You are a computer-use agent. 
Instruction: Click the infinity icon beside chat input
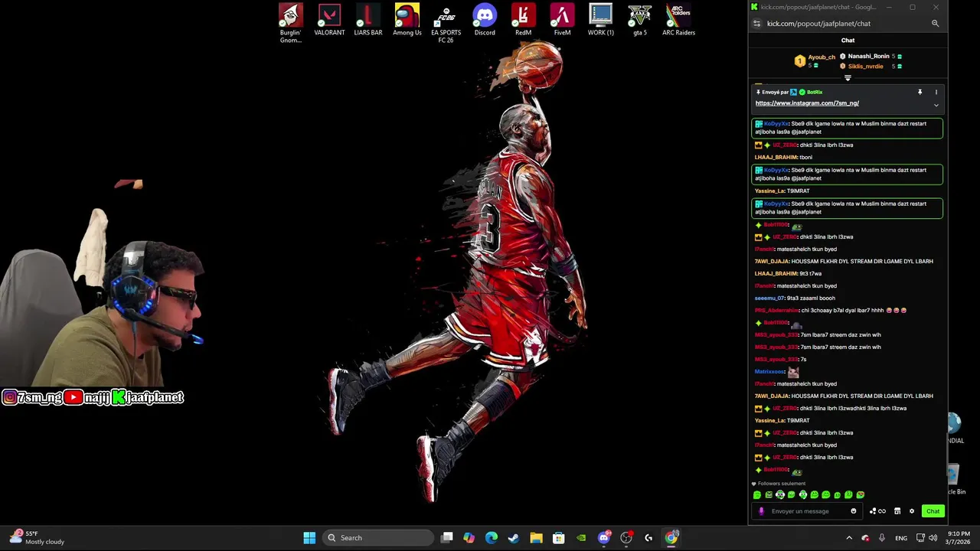coord(882,511)
